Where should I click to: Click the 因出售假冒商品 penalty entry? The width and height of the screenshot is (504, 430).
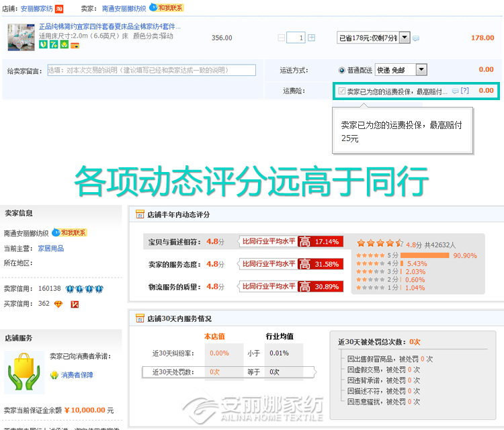coord(390,359)
